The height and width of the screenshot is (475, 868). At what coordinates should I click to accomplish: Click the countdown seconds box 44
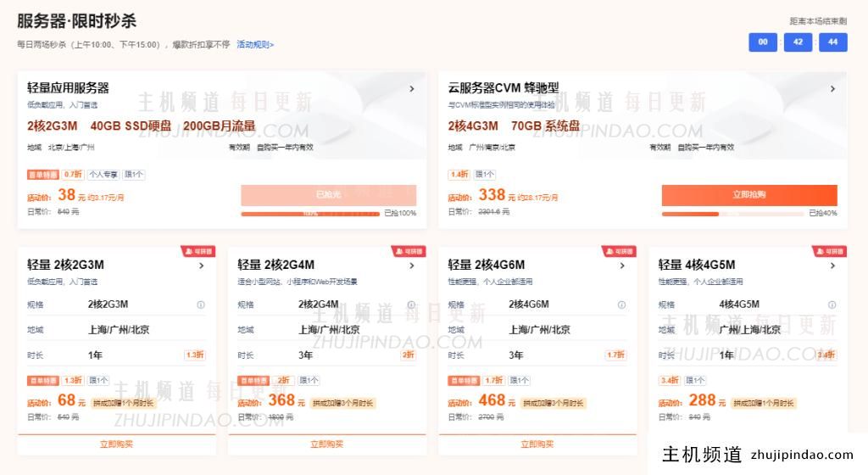point(832,42)
